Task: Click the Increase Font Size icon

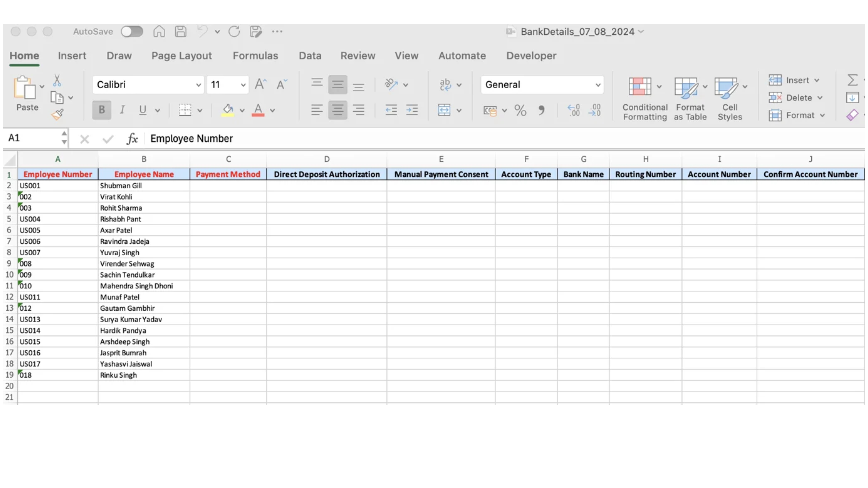Action: click(260, 84)
